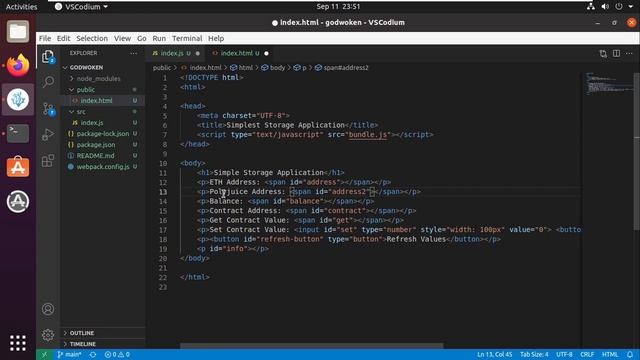Screen dimensions: 640x360
Task: Click Ln 13, Col 45 cursor position
Action: (x=494, y=354)
